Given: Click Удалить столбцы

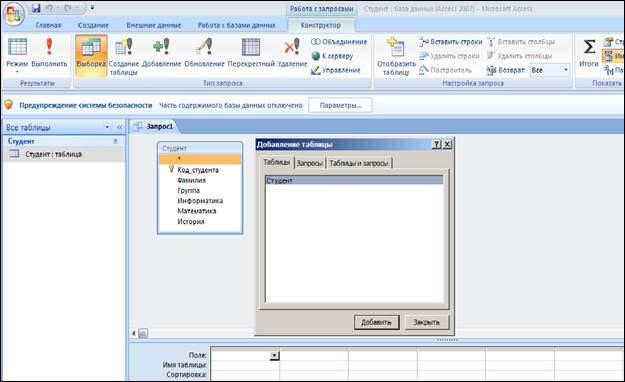Looking at the screenshot, I should click(519, 56).
